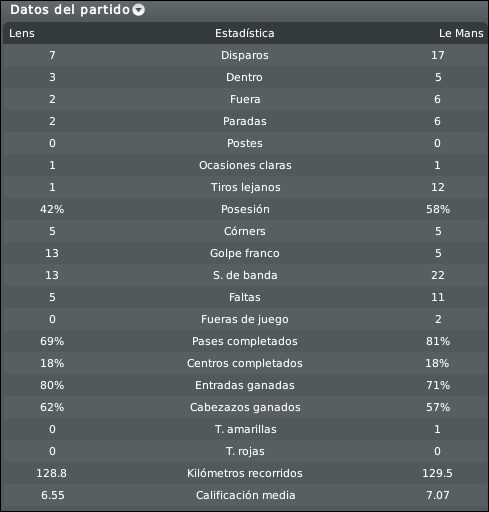
Task: Select the Posesión statistic row
Action: tap(245, 209)
